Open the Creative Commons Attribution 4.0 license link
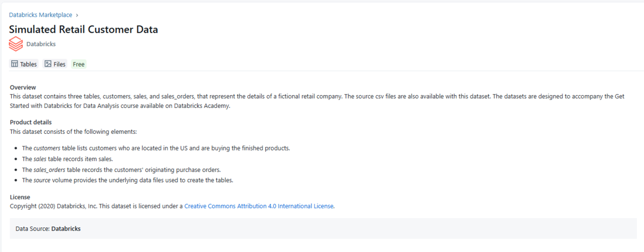644x252 pixels. coord(259,206)
